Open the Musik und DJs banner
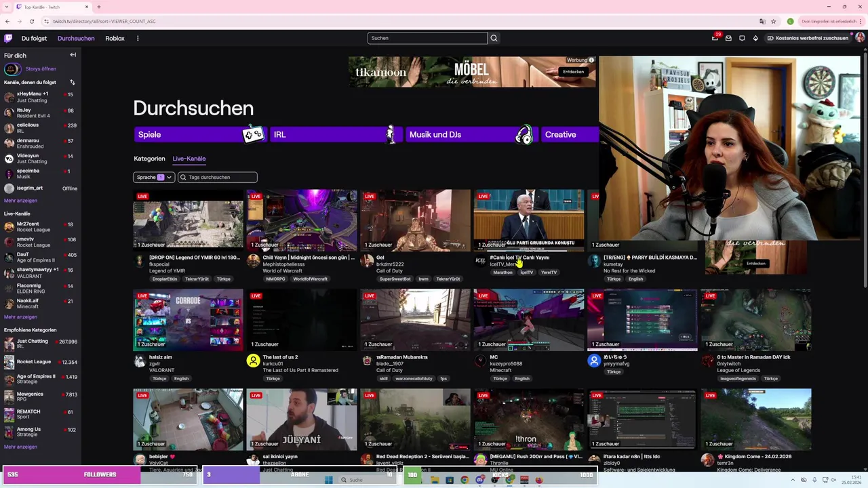The height and width of the screenshot is (488, 868). tap(471, 134)
